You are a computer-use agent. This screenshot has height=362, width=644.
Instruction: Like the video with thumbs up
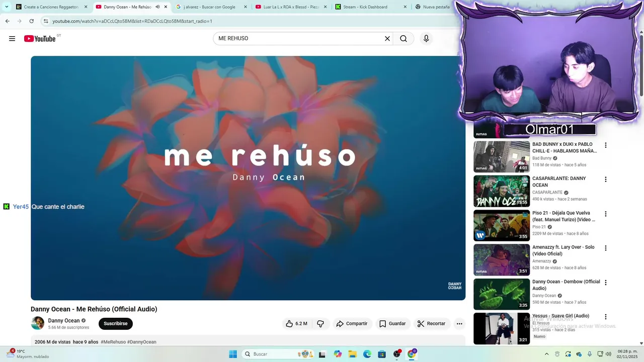tap(296, 324)
